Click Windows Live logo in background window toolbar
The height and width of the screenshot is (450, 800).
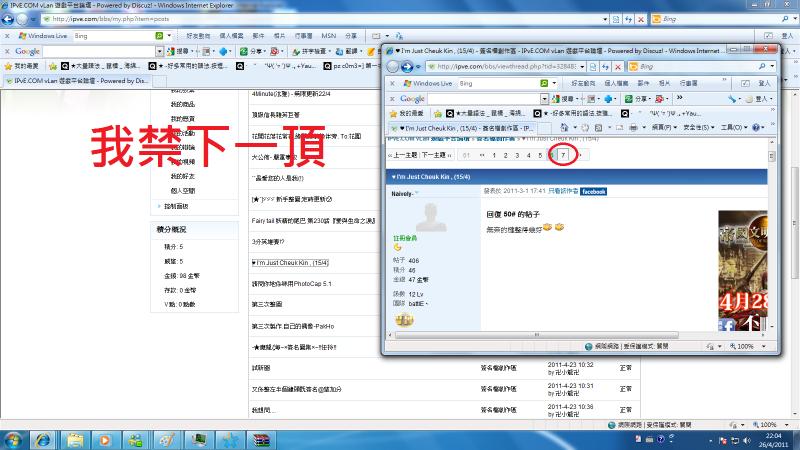point(42,36)
